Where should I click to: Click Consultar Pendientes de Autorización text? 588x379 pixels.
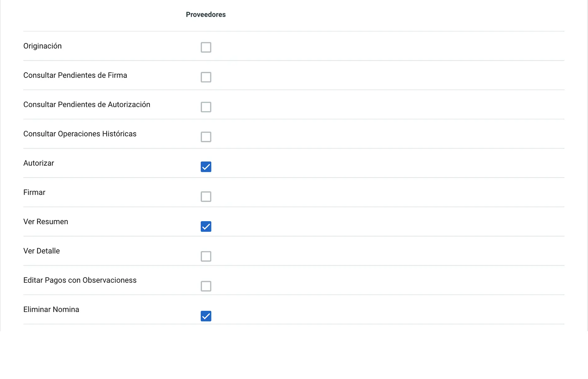pyautogui.click(x=87, y=105)
